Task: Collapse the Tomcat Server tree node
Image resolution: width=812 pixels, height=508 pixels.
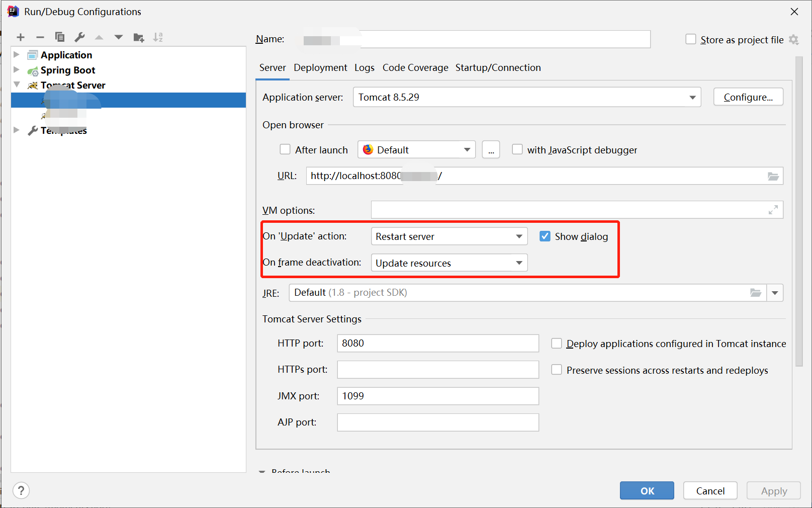Action: (17, 84)
